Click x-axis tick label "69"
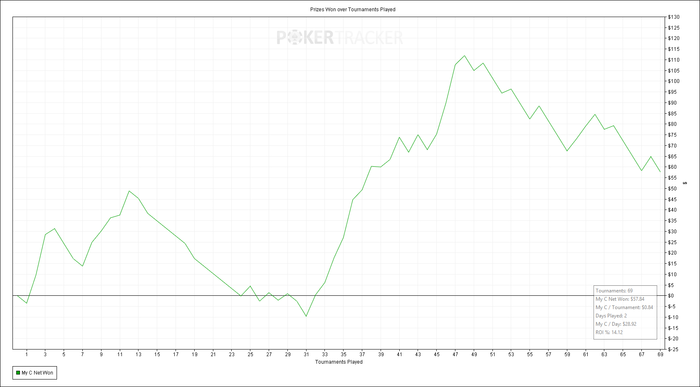 [660, 354]
